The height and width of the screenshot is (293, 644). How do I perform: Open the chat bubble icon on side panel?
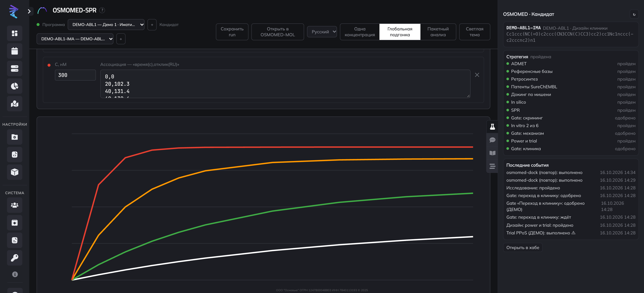click(492, 140)
